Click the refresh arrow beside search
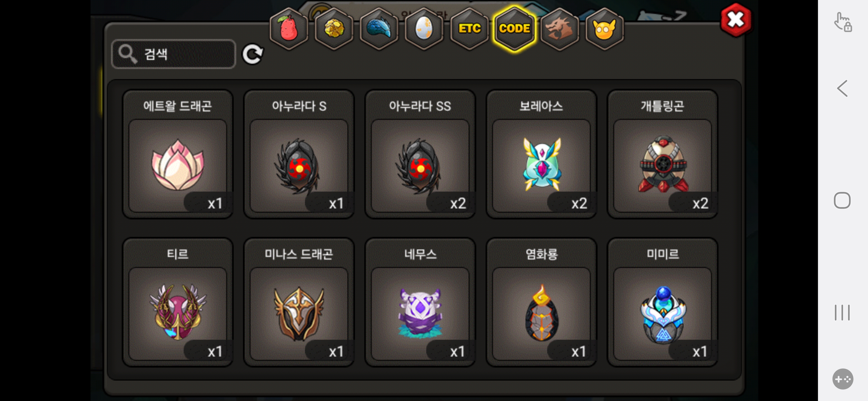 pyautogui.click(x=253, y=54)
